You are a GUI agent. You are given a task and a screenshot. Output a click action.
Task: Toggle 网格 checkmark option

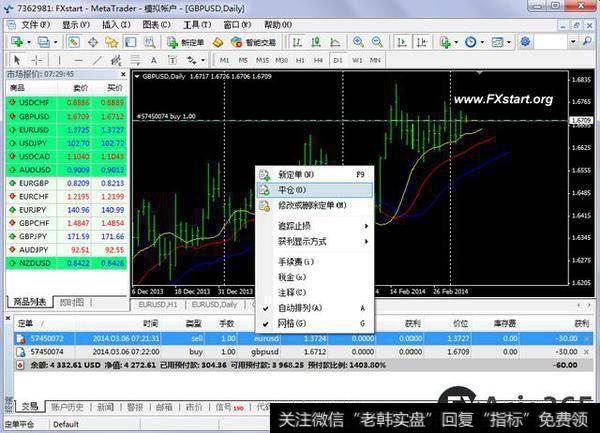[314, 324]
